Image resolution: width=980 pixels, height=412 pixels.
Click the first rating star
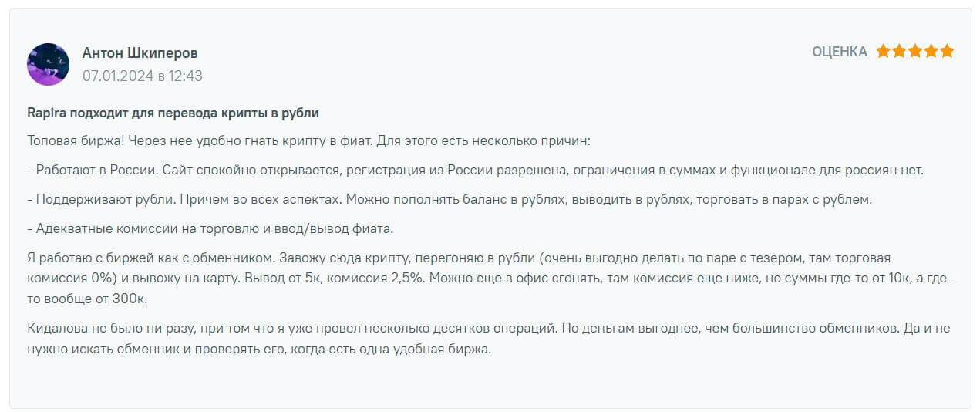pos(883,52)
